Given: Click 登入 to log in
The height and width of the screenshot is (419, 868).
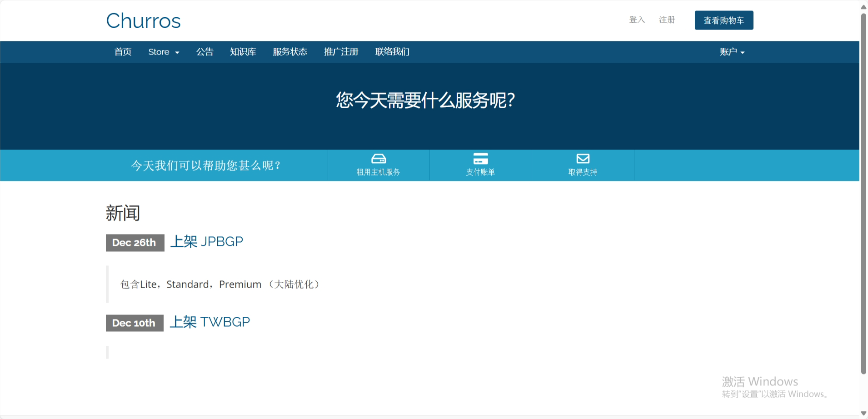Looking at the screenshot, I should pyautogui.click(x=637, y=20).
